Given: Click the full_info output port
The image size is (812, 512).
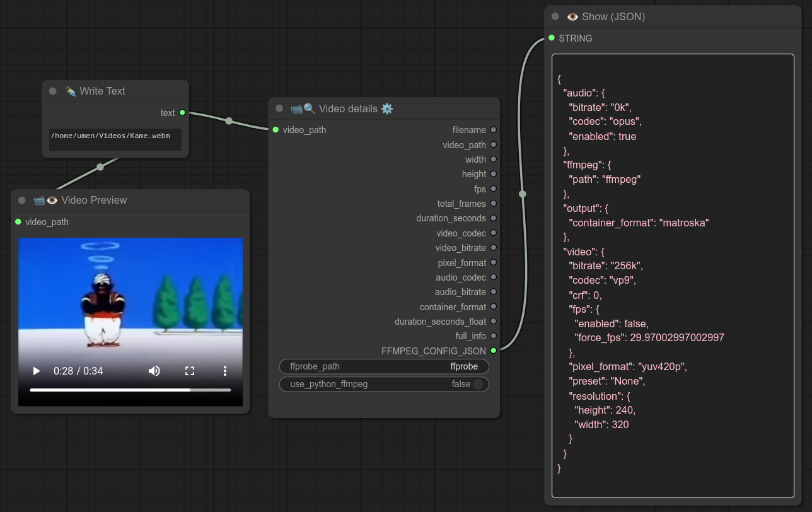Looking at the screenshot, I should 493,336.
